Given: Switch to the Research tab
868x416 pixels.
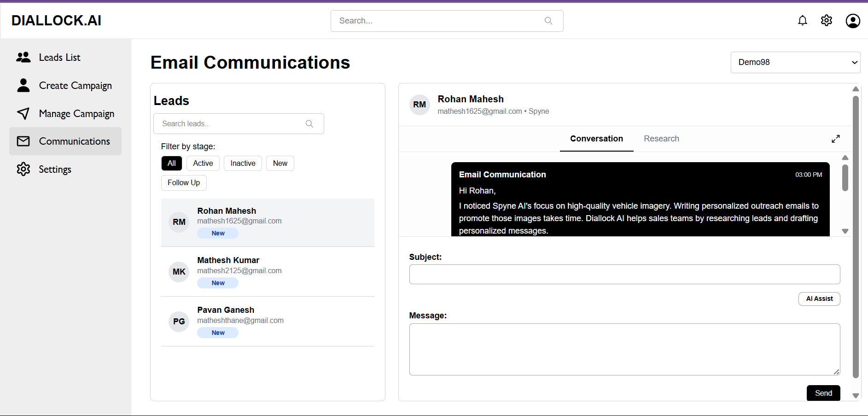Looking at the screenshot, I should (661, 139).
